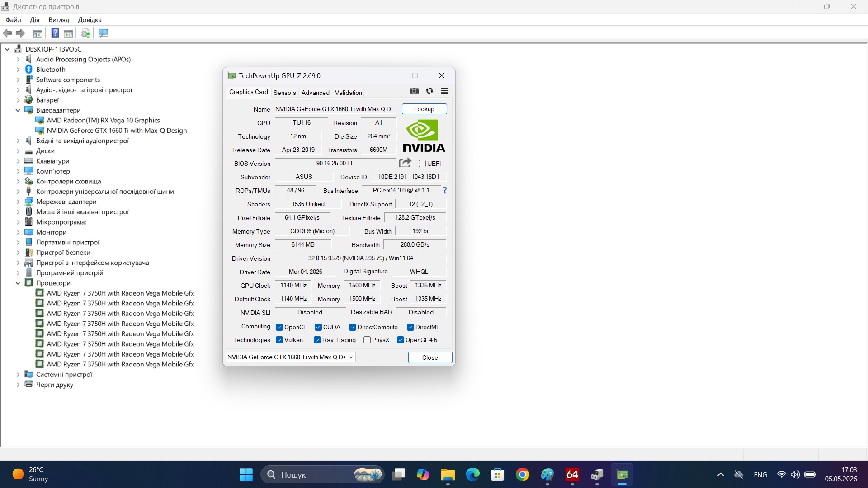The image size is (868, 488).
Task: Refresh GPU-Z info with the refresh icon
Action: pyautogui.click(x=429, y=91)
